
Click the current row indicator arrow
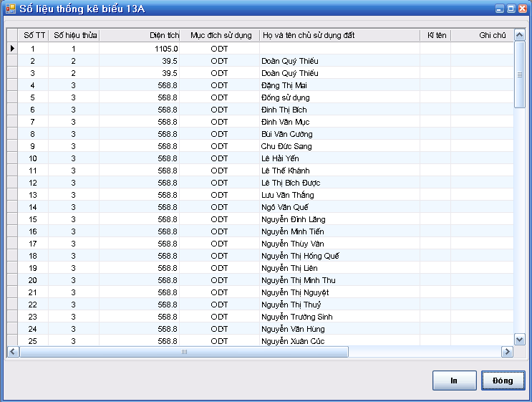(12, 49)
